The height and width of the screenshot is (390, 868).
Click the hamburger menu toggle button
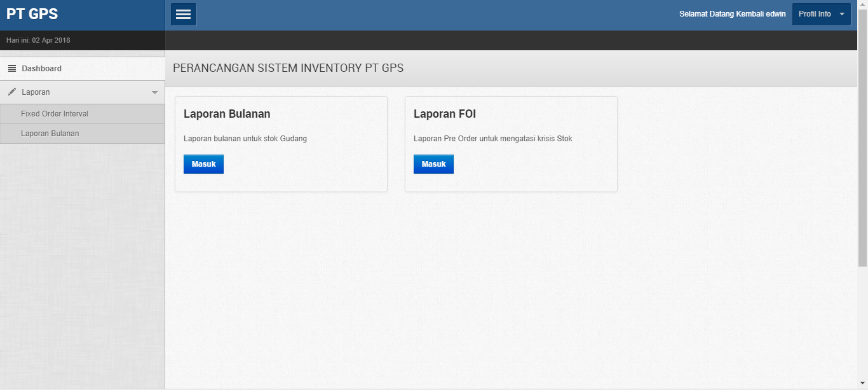pos(184,15)
